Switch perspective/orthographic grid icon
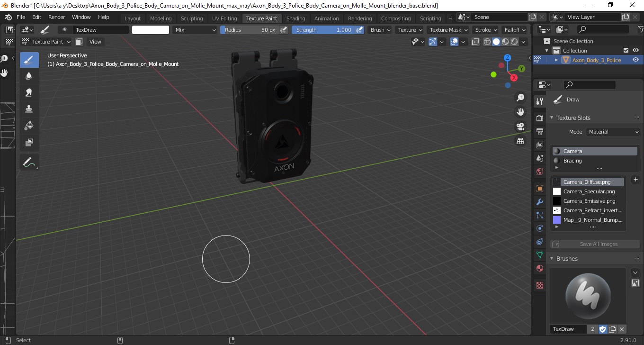Screen dimensions: 644x345 [x=520, y=141]
